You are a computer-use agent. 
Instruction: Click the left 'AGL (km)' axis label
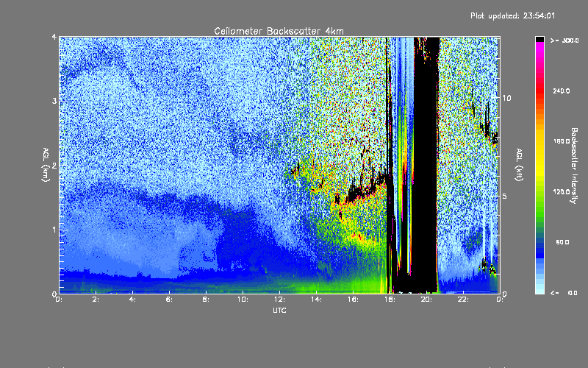click(x=46, y=165)
